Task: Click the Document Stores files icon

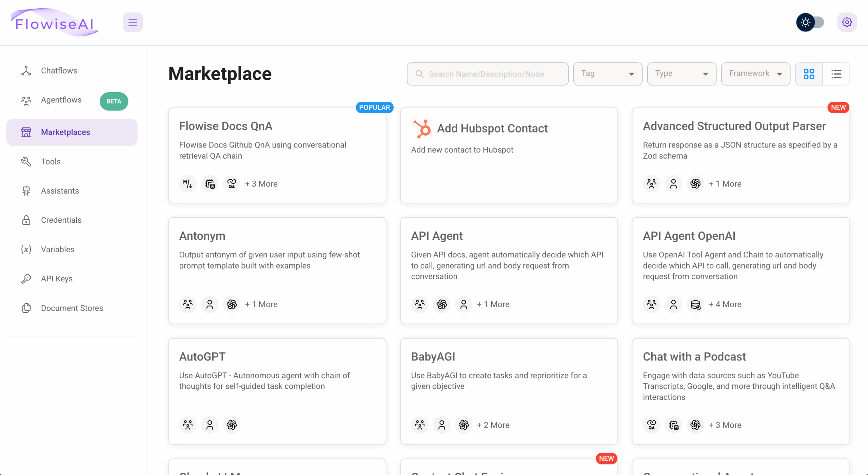Action: [x=26, y=308]
